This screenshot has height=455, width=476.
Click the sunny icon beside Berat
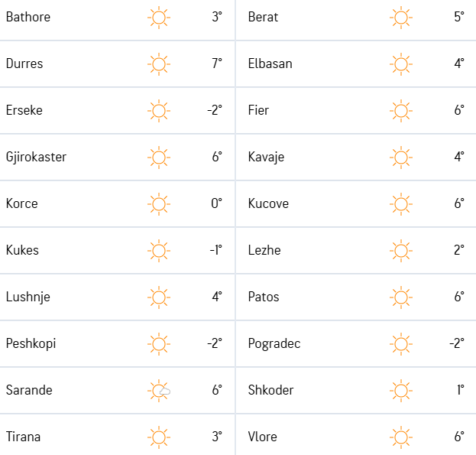(401, 18)
